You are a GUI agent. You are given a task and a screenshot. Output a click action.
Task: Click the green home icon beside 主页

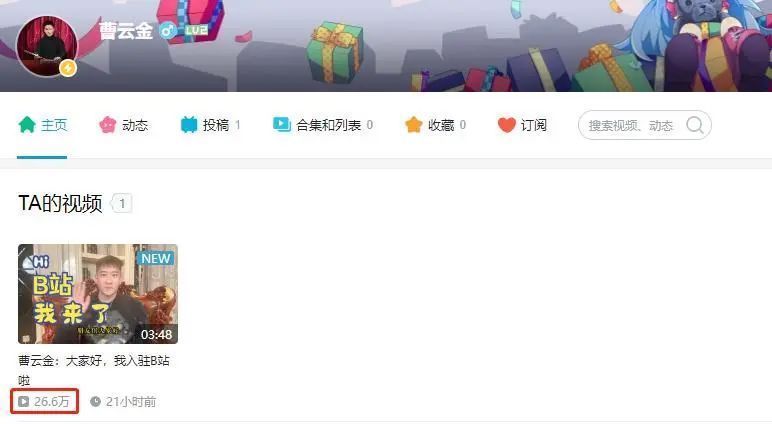point(27,125)
